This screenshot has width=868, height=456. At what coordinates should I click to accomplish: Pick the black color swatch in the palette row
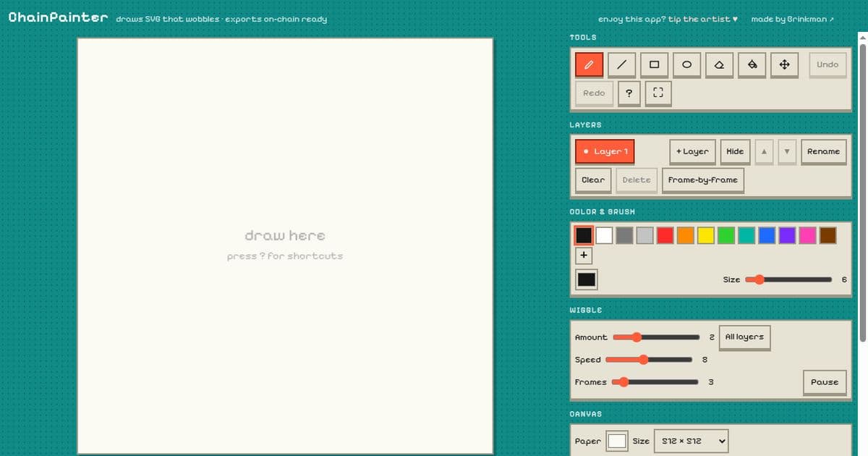coord(584,235)
